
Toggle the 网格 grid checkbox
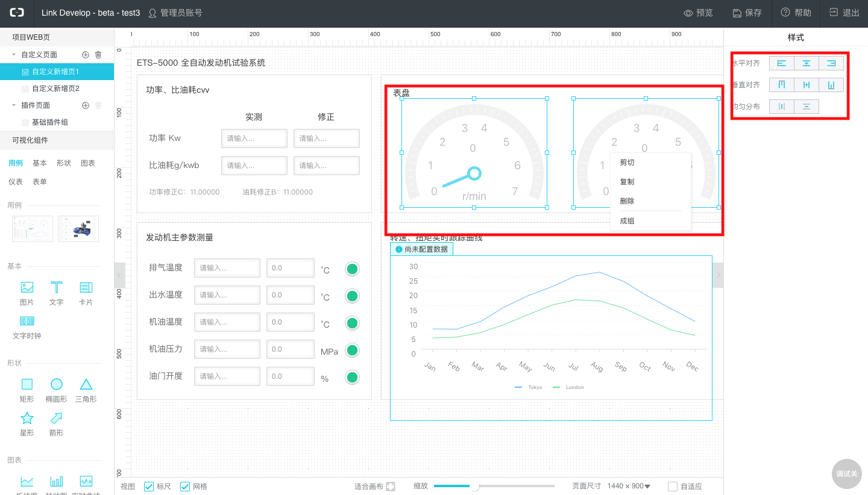pos(185,487)
